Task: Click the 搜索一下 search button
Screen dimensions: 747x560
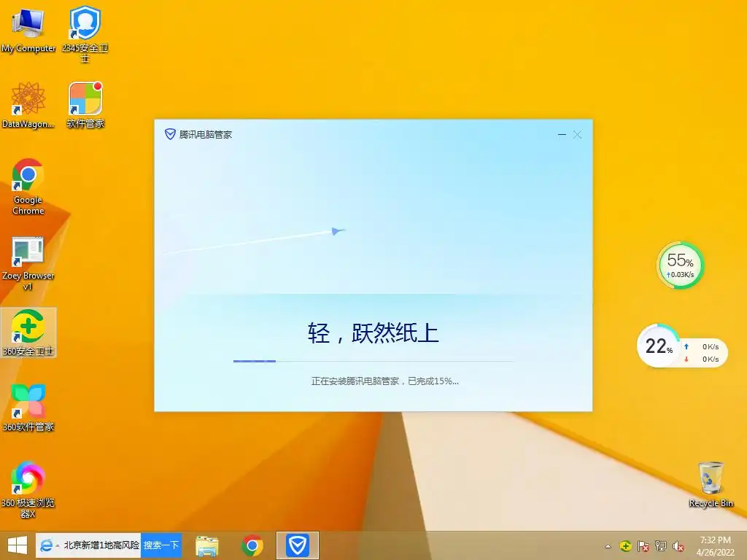Action: coord(161,545)
